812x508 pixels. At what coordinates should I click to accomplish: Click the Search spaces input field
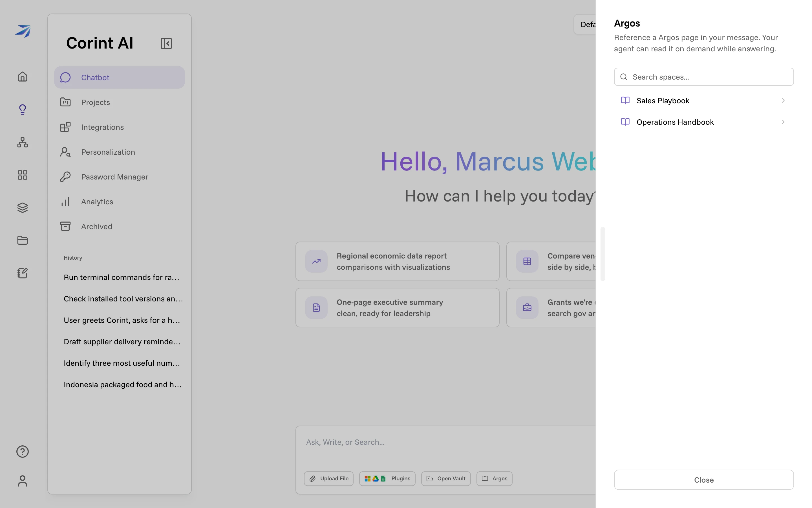point(704,77)
